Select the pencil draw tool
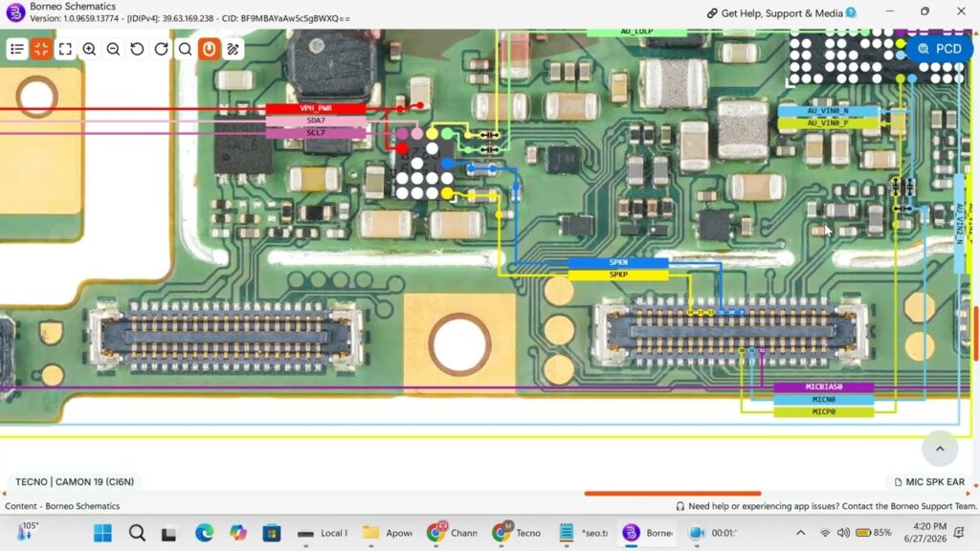This screenshot has width=980, height=551. pos(234,49)
